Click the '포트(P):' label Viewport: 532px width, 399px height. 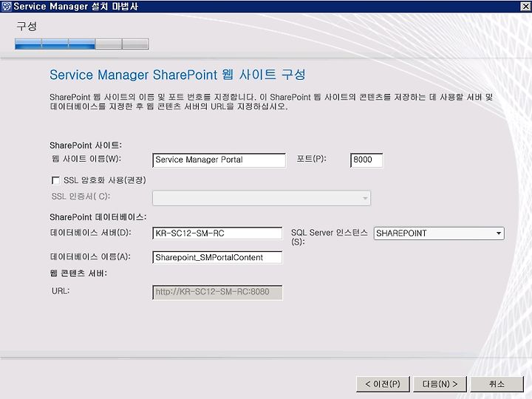tap(312, 159)
